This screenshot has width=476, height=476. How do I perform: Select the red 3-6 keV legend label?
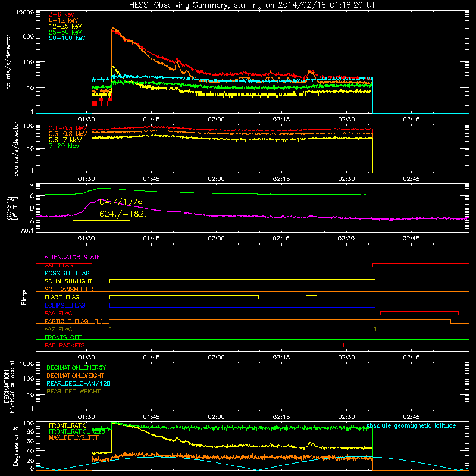62,14
